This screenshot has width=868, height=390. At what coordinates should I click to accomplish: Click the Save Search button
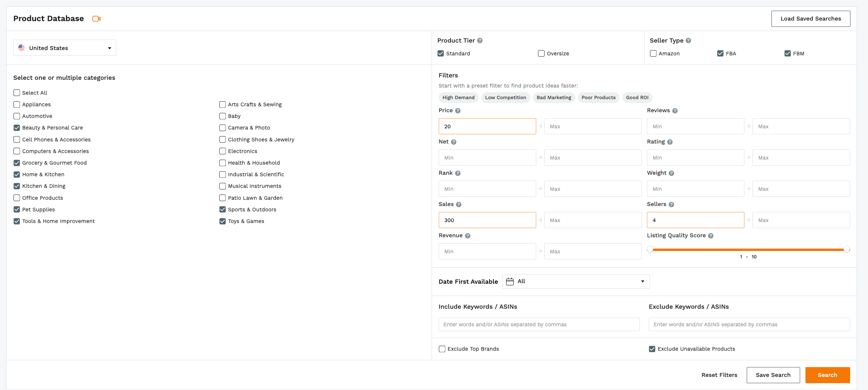[773, 375]
